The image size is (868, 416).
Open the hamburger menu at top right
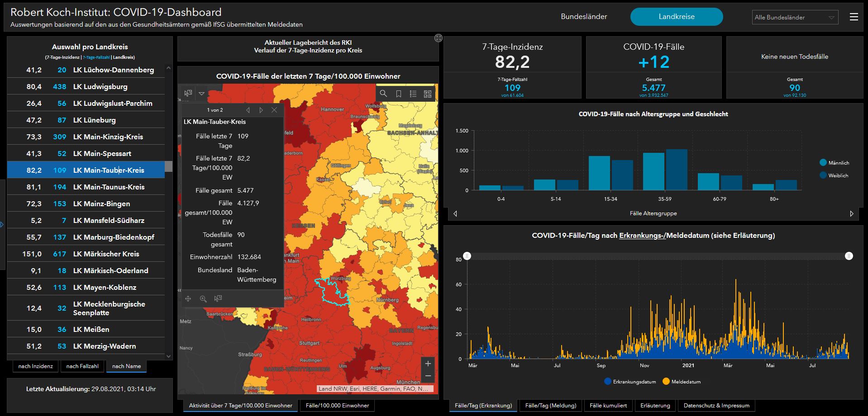point(854,17)
